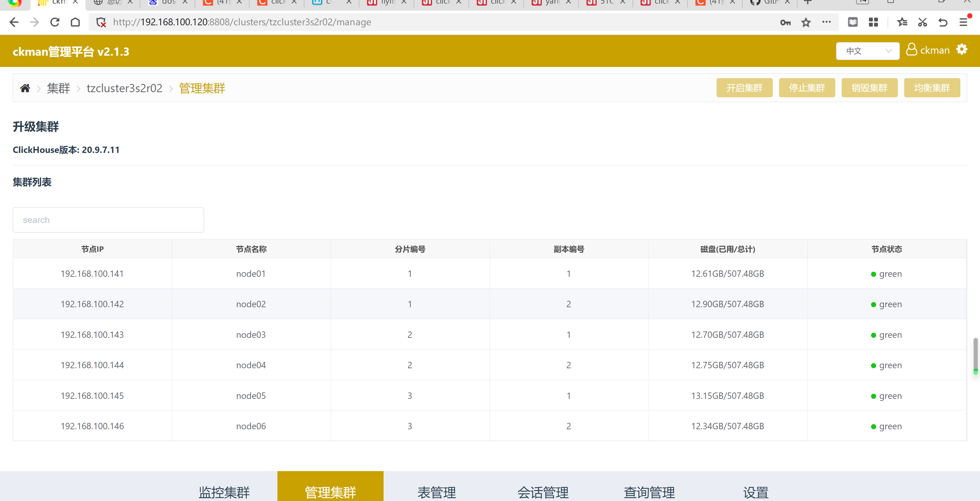Reload the current page
This screenshot has height=501, width=980.
pyautogui.click(x=55, y=22)
